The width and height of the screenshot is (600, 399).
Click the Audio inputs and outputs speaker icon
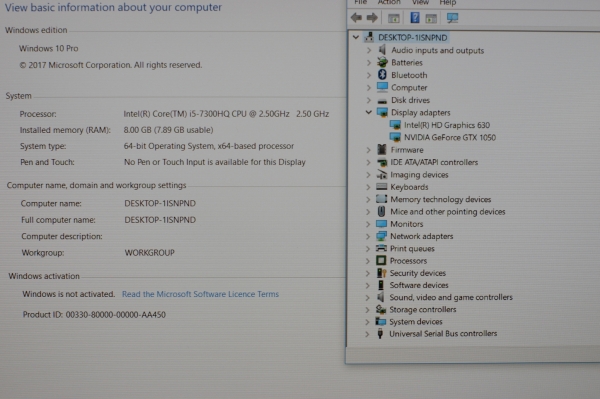coord(382,50)
